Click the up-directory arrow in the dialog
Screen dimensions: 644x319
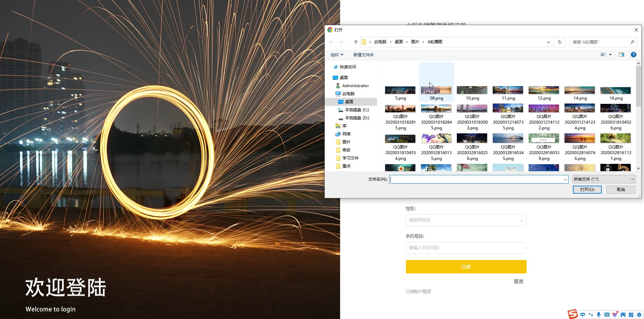(x=356, y=42)
